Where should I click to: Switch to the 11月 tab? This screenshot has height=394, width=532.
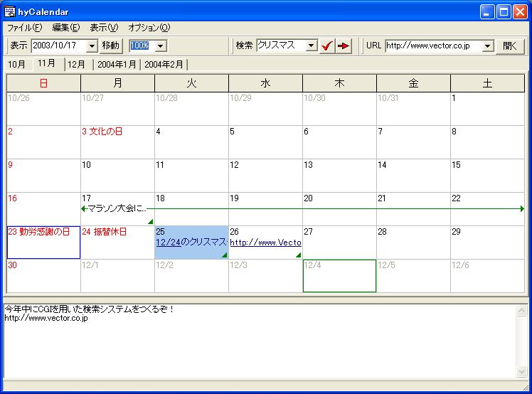[48, 63]
